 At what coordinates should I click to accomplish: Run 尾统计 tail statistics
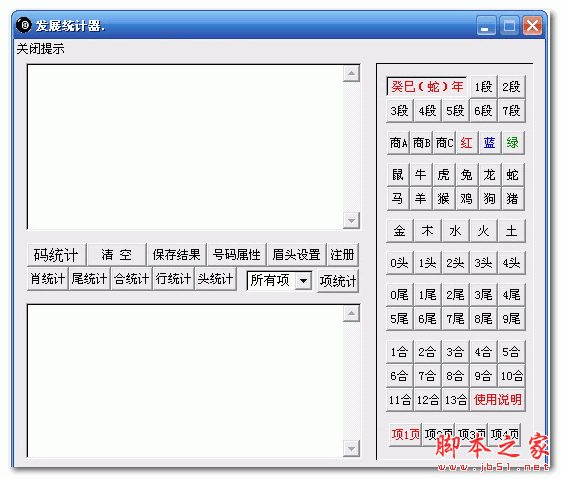[x=89, y=279]
